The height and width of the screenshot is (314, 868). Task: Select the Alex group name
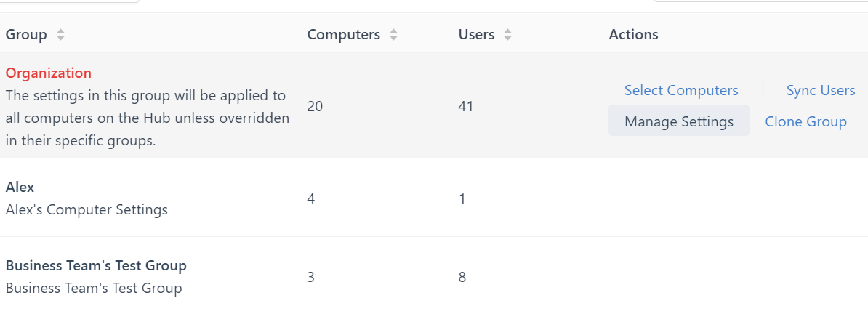tap(20, 187)
